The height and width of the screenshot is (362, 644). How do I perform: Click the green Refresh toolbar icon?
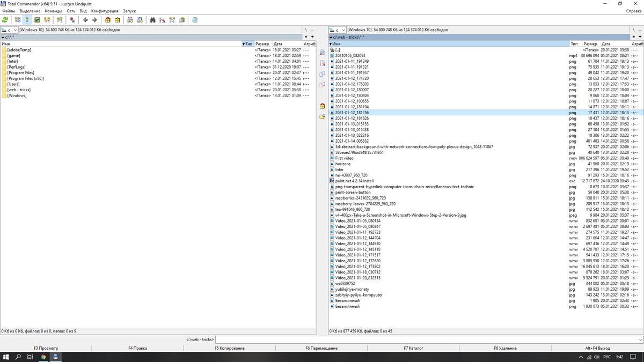[5, 20]
